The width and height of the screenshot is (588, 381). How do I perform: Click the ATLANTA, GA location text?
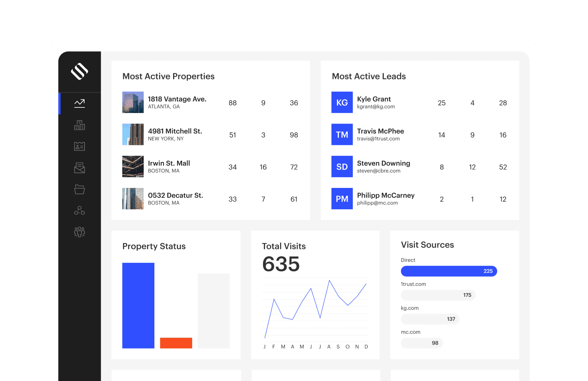(164, 107)
